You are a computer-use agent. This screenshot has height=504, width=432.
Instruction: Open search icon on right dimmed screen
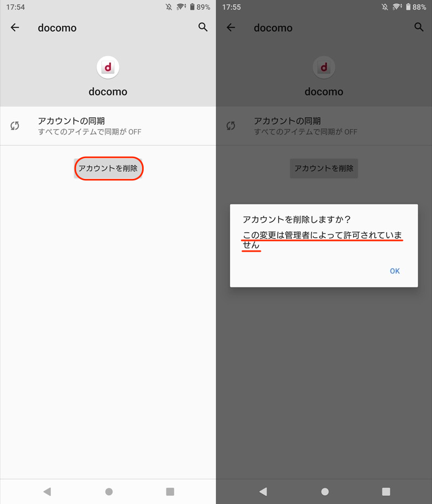[x=419, y=28]
